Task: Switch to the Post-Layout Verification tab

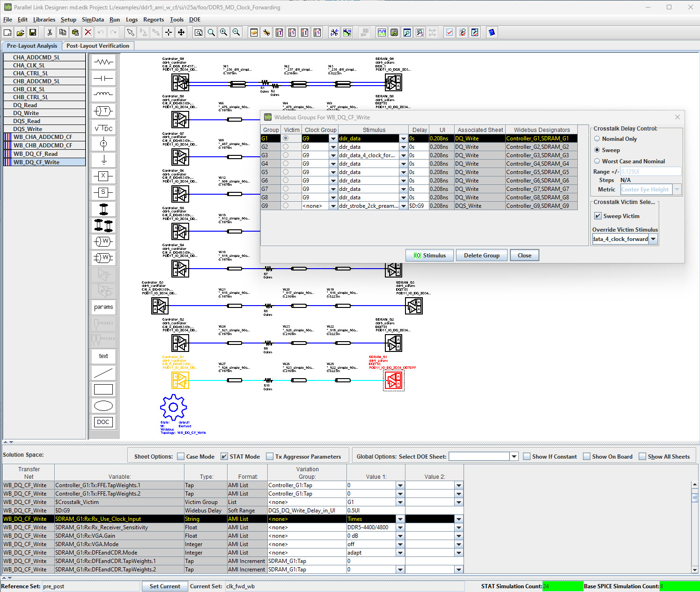Action: (x=98, y=46)
